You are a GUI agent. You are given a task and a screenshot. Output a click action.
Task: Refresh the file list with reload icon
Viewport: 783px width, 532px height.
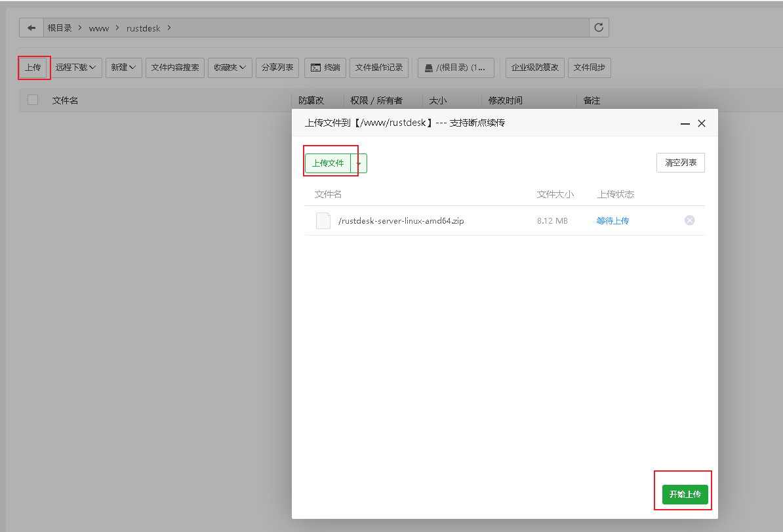coord(599,28)
